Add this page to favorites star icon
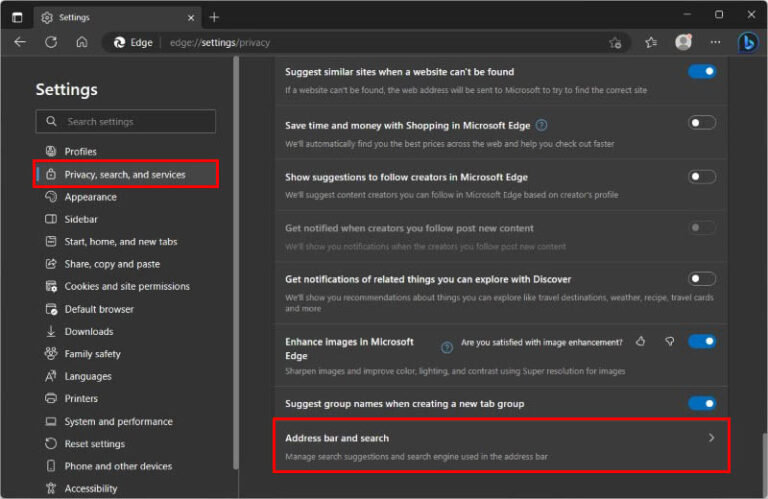This screenshot has height=499, width=768. 615,43
